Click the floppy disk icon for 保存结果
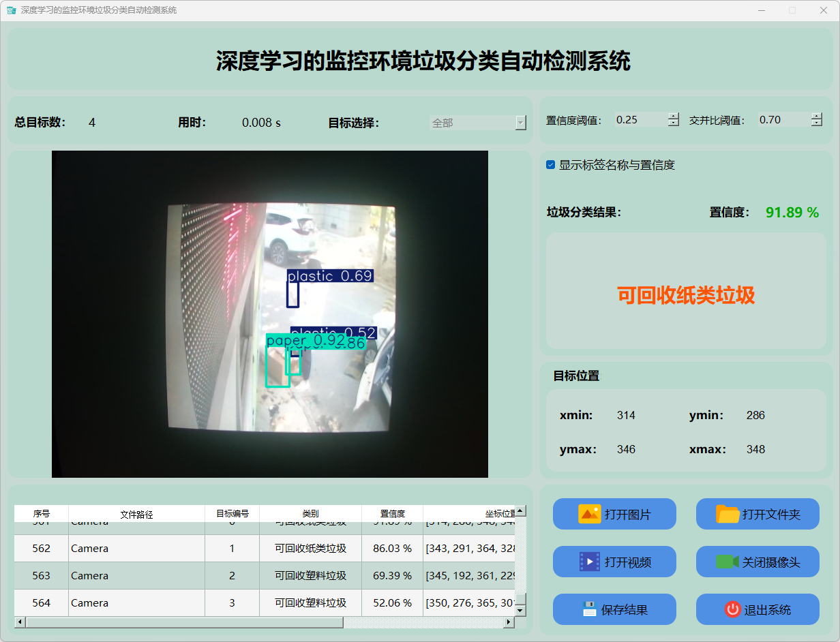Screen dimensions: 840x642 [589, 609]
